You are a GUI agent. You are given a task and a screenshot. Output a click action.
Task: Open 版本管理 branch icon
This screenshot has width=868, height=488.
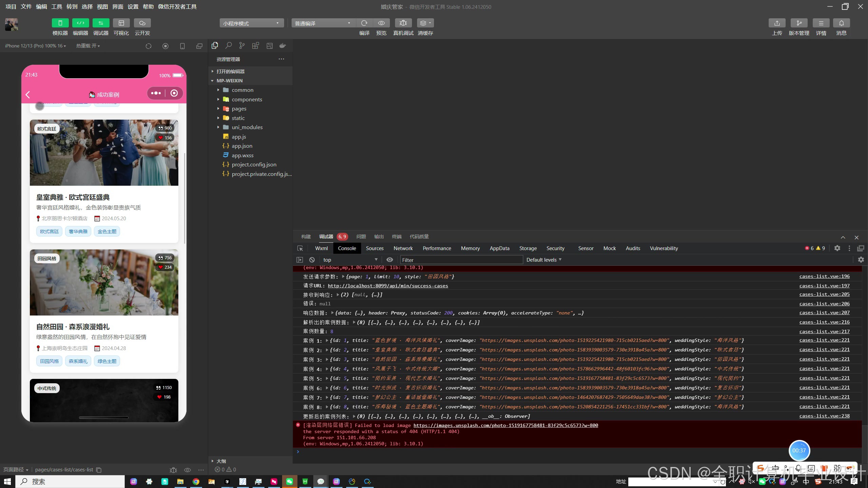tap(799, 23)
